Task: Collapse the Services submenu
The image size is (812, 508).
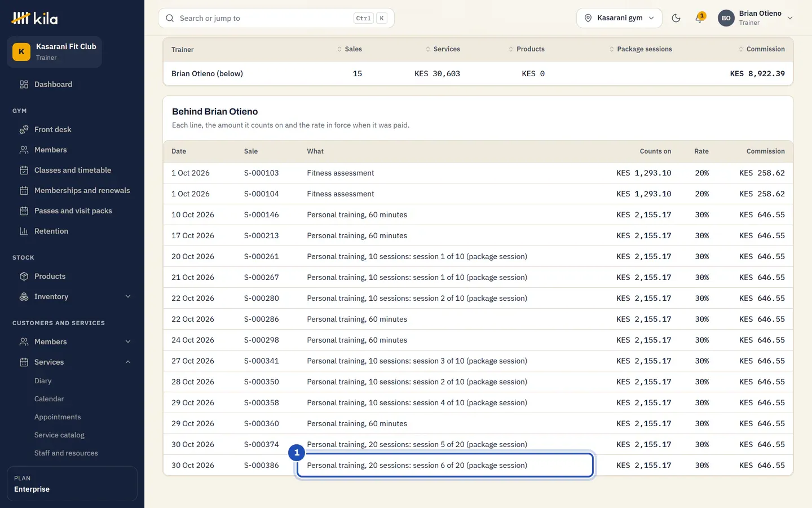Action: point(128,362)
